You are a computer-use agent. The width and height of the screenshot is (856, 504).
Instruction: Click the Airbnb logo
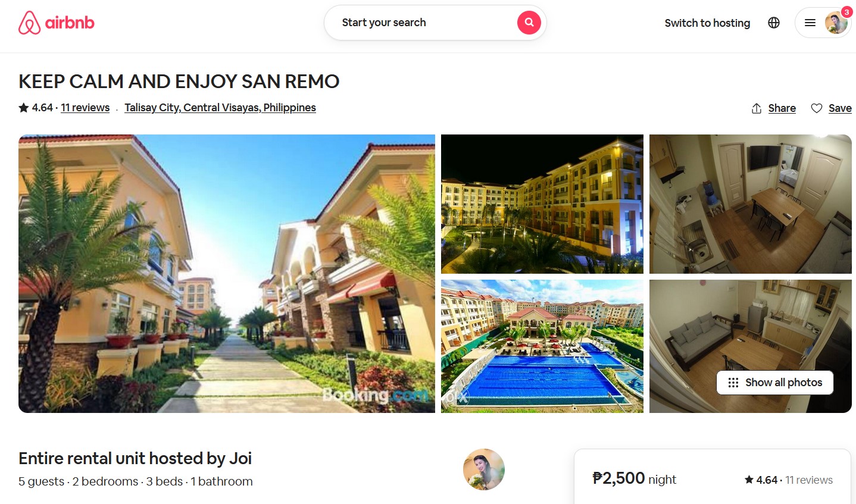click(x=57, y=23)
